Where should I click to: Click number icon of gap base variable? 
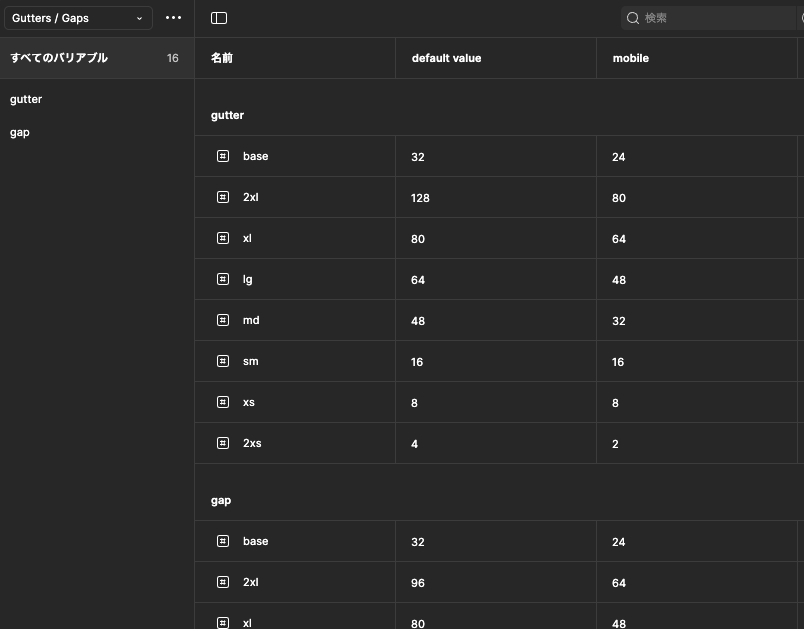(223, 541)
